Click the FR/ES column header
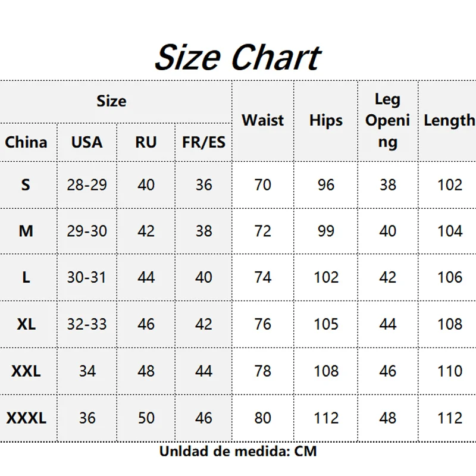Viewport: 476px width, 476px height. pos(203,142)
